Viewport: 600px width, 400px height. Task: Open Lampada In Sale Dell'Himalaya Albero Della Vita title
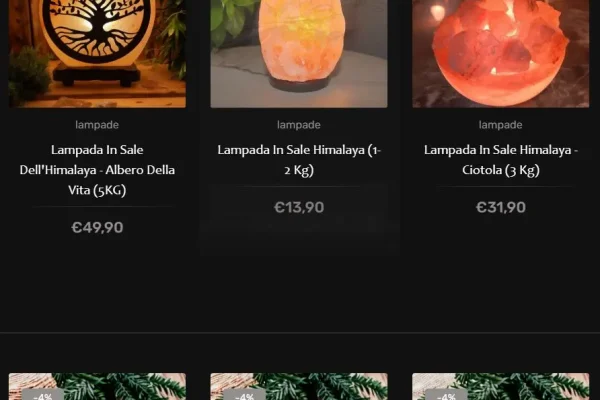point(97,170)
